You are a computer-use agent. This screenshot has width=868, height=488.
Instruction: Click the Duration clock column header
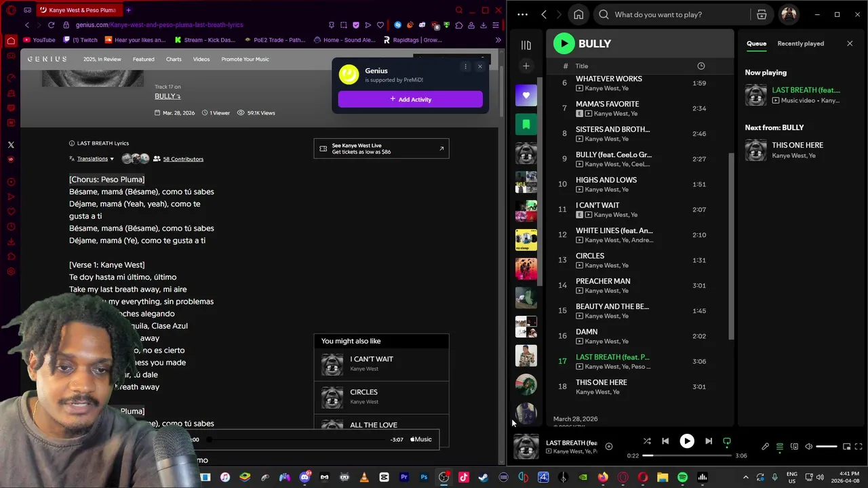701,66
